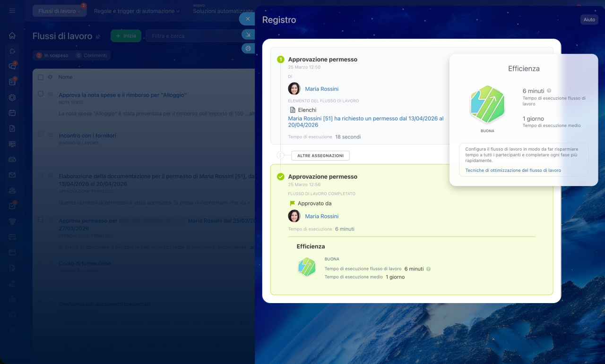The height and width of the screenshot is (364, 605).
Task: Open mail icon in left sidebar
Action: point(12,175)
